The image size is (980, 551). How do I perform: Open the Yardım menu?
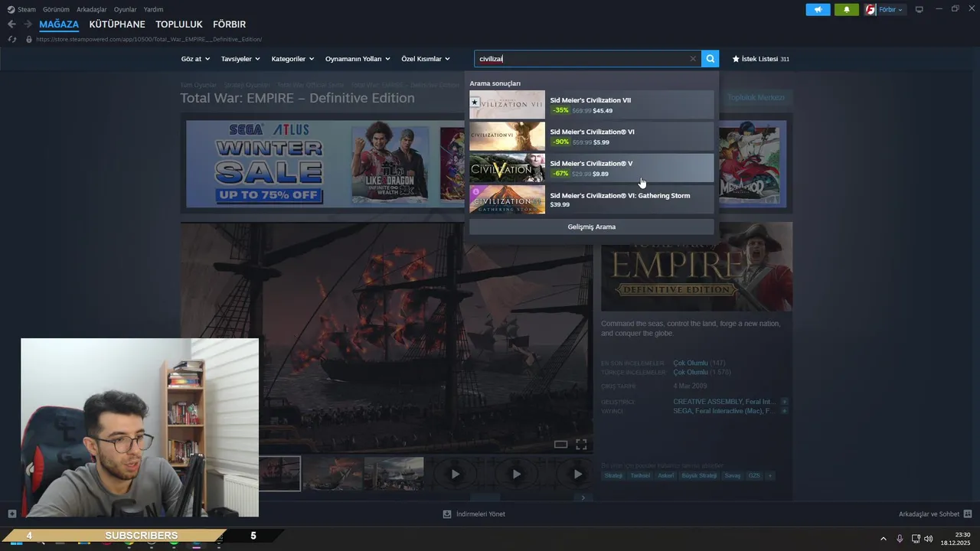[153, 9]
